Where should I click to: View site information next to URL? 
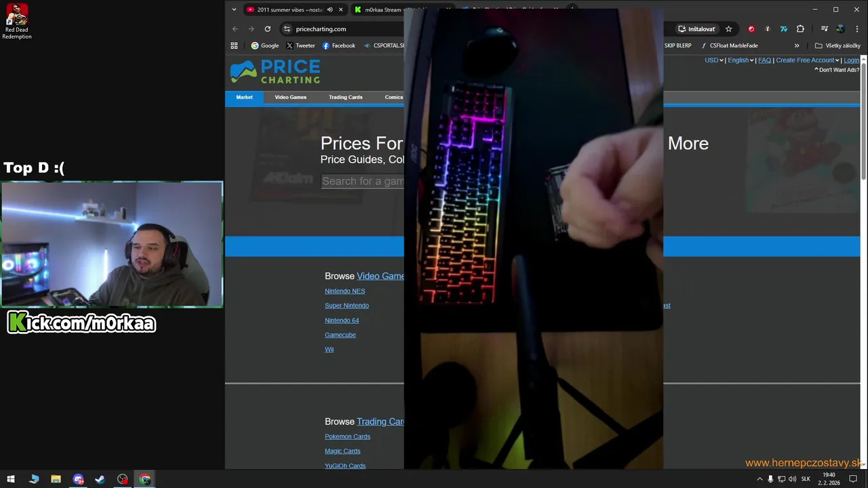point(287,29)
